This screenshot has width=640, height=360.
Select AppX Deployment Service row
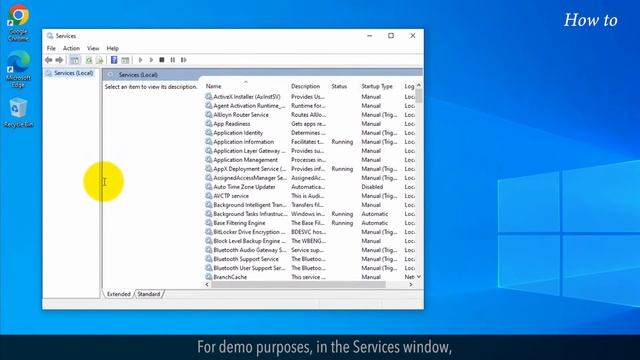310,169
